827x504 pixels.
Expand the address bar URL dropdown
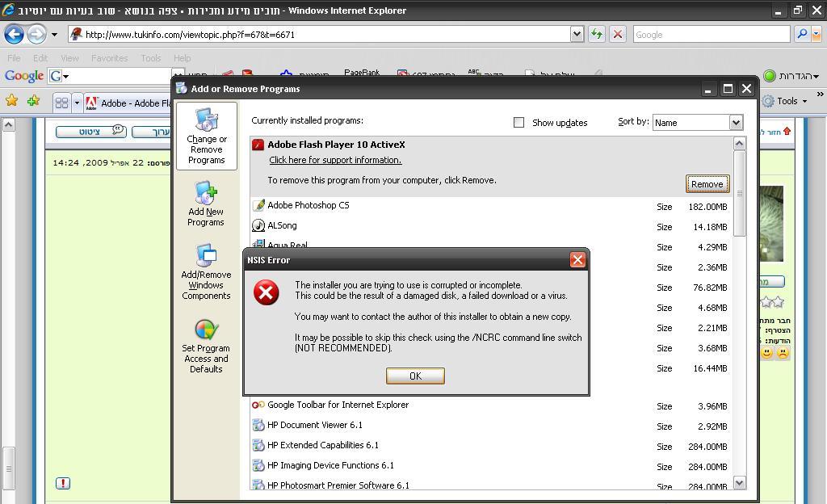click(577, 34)
